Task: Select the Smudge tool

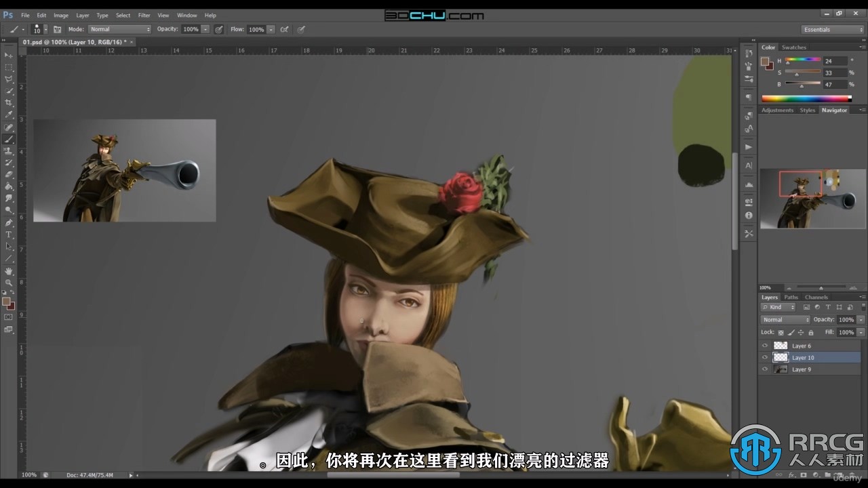Action: [x=9, y=199]
